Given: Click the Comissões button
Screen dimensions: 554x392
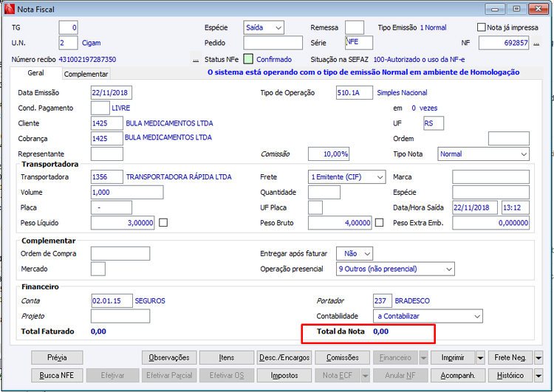Looking at the screenshot, I should point(342,358).
